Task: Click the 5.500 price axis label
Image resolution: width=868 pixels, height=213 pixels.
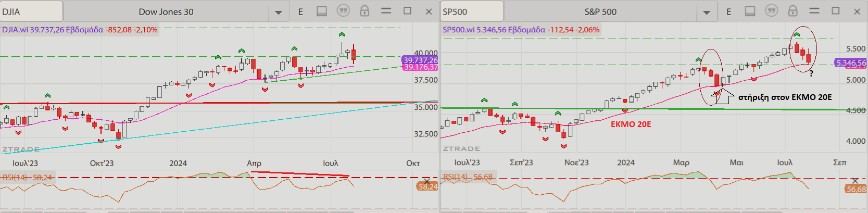Action: tap(856, 49)
